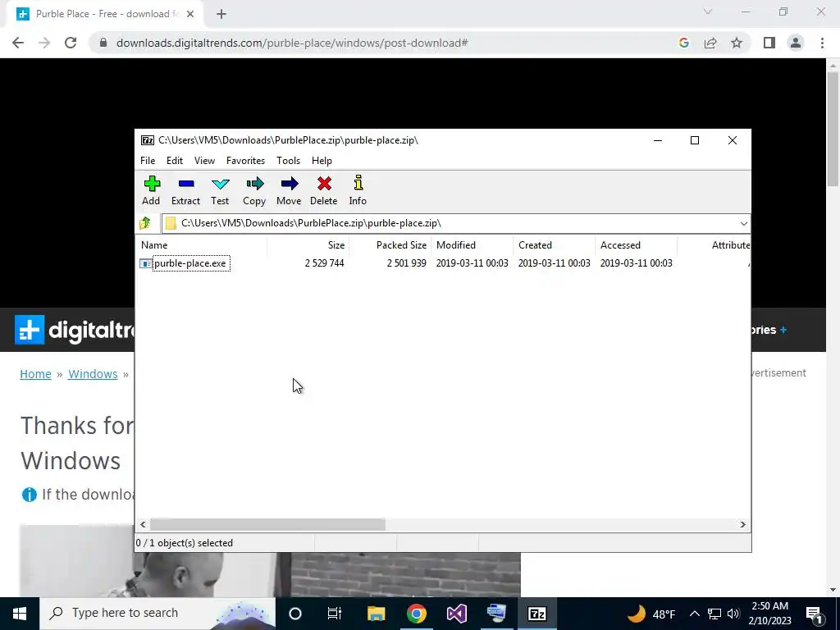Viewport: 840px width, 630px height.
Task: Open the Windows Start menu
Action: [20, 614]
